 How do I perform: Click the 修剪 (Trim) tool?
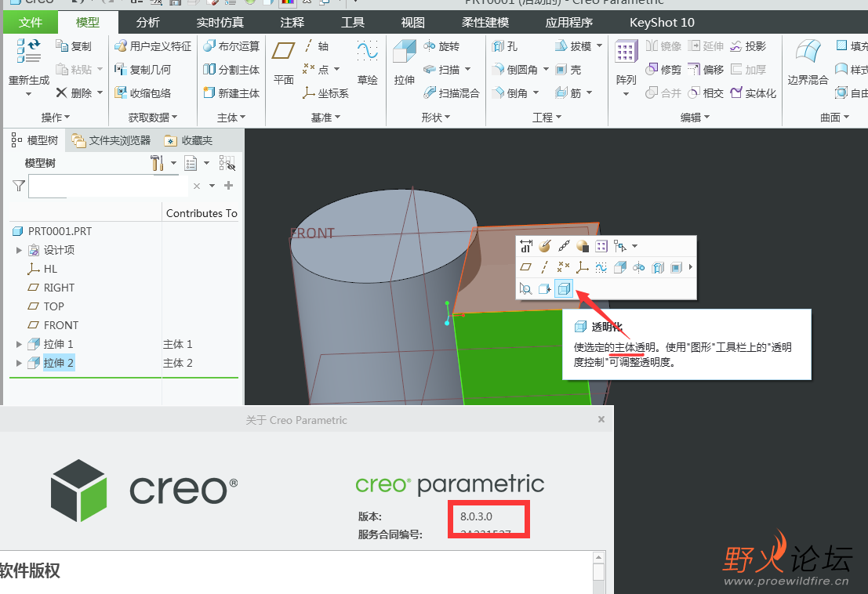pyautogui.click(x=663, y=69)
